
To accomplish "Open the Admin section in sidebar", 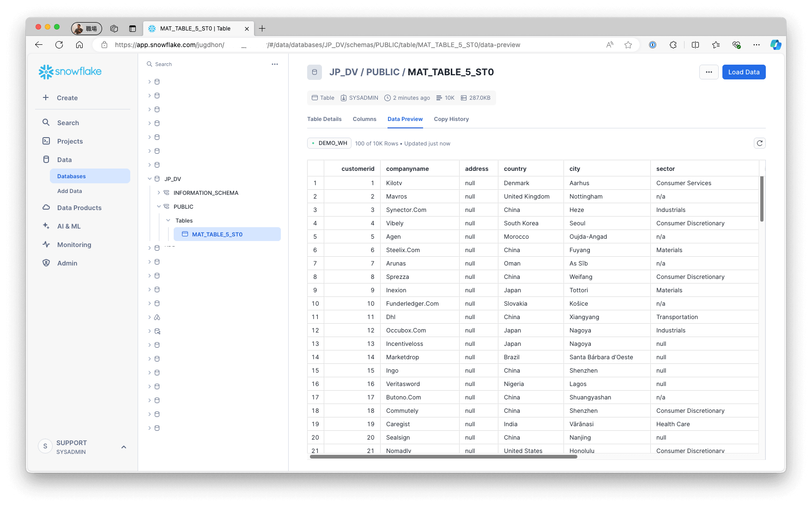I will [67, 263].
